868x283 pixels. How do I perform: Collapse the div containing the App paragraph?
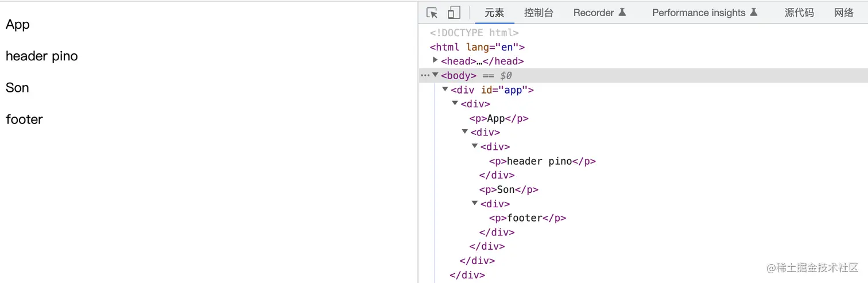[x=455, y=103]
